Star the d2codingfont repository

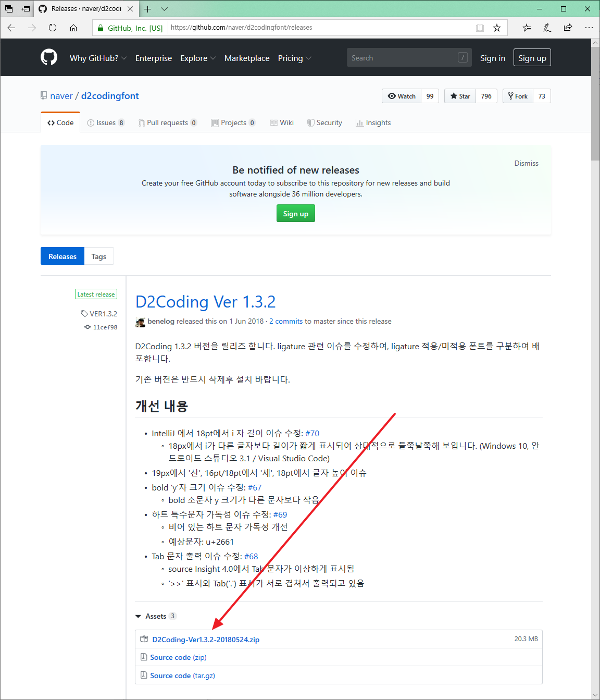point(460,96)
